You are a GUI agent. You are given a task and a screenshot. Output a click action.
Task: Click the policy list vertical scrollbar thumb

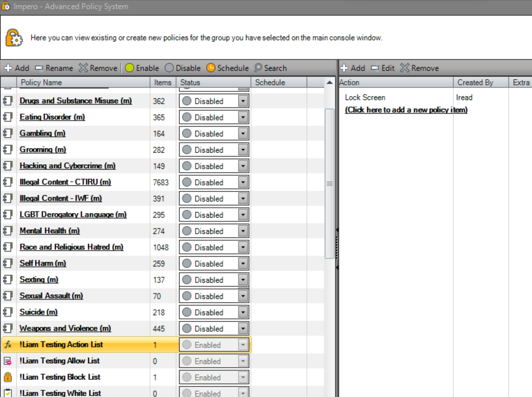(330, 183)
